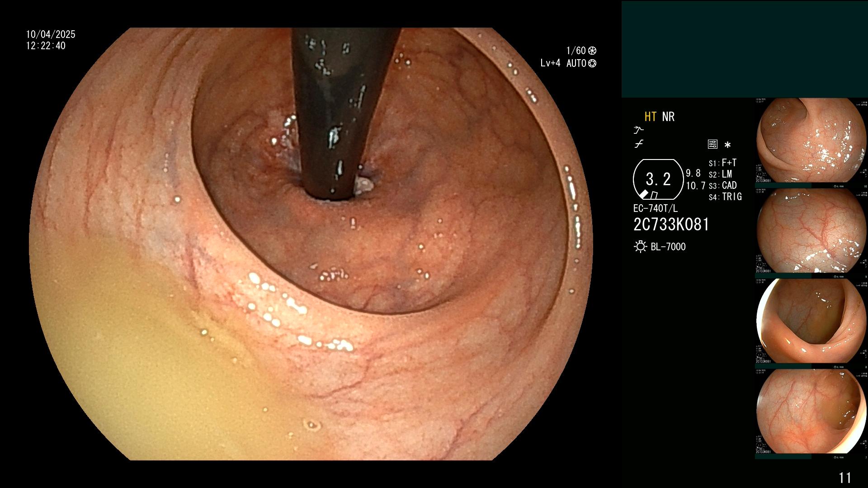The image size is (868, 488).
Task: Click the S1: F+T switch assignment
Action: click(722, 163)
